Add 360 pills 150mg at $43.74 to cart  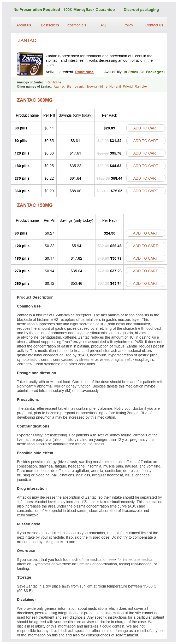coord(145,283)
